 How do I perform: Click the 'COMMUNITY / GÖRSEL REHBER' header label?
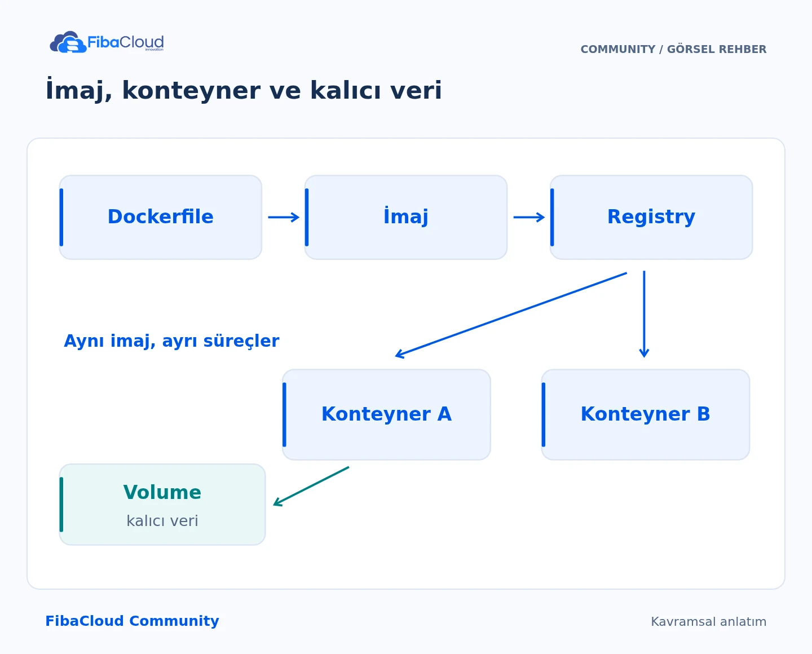(674, 49)
